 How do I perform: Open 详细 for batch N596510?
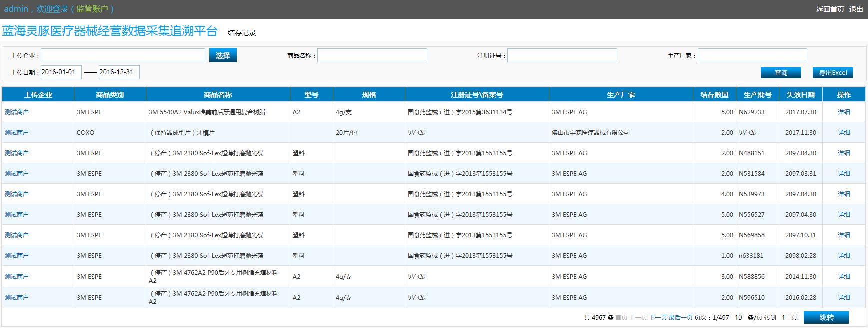pyautogui.click(x=844, y=298)
